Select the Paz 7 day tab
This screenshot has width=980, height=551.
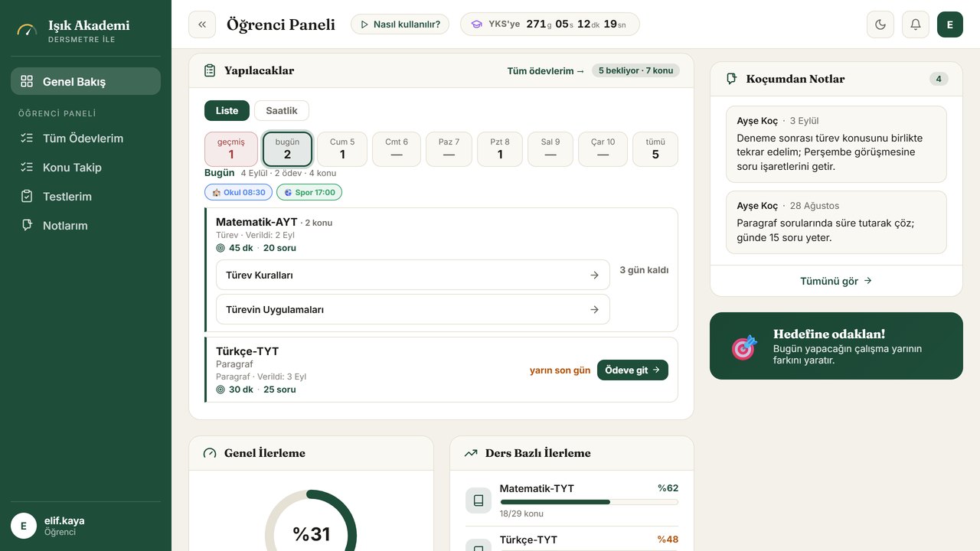(x=449, y=149)
